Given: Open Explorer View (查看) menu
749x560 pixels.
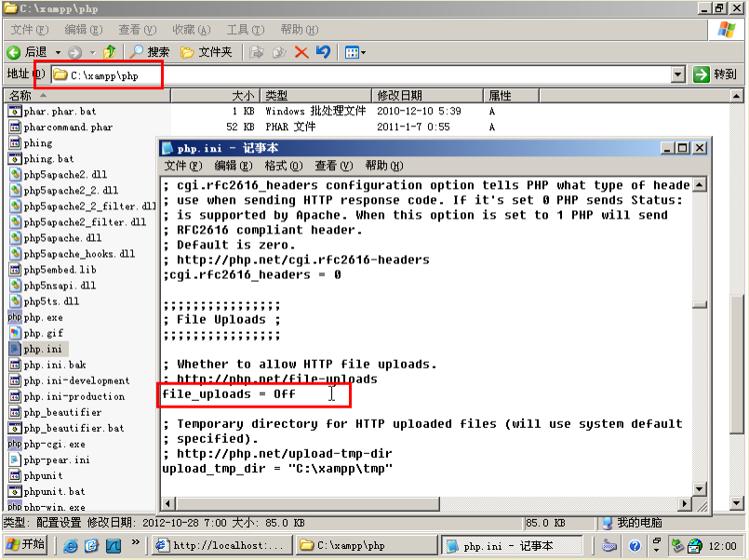Looking at the screenshot, I should tap(138, 30).
